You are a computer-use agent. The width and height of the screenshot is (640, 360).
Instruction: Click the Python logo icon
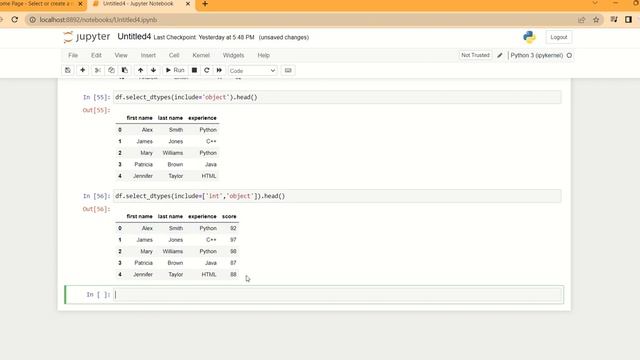click(529, 37)
